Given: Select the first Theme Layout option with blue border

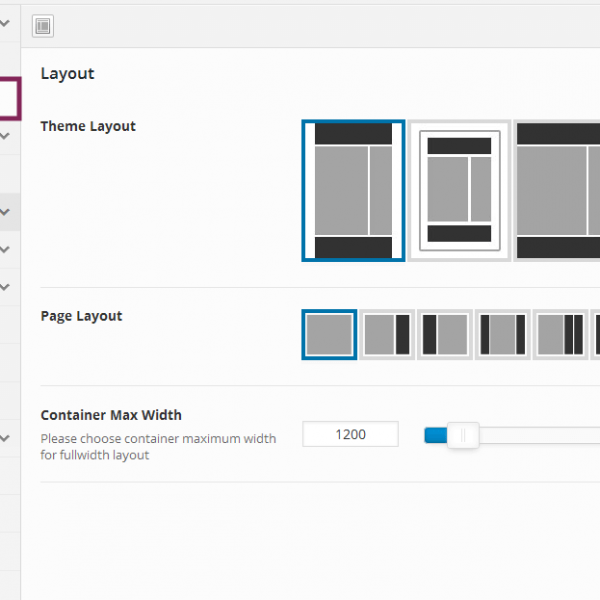Looking at the screenshot, I should click(x=353, y=190).
